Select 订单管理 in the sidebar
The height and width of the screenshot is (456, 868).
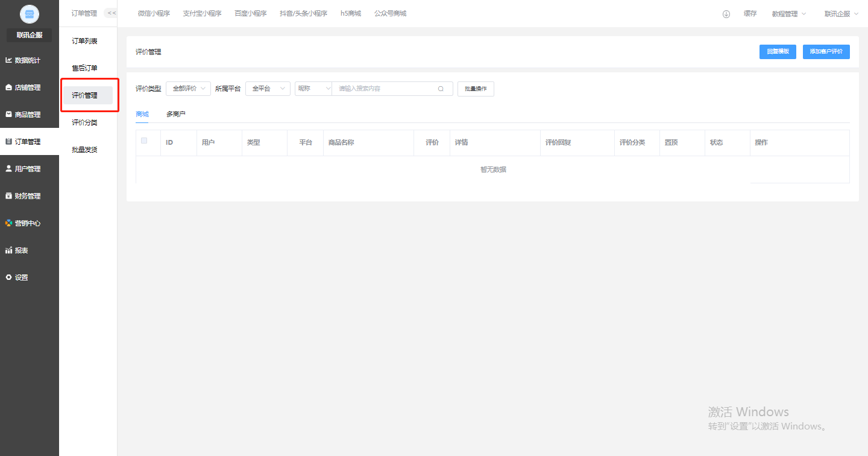point(30,142)
